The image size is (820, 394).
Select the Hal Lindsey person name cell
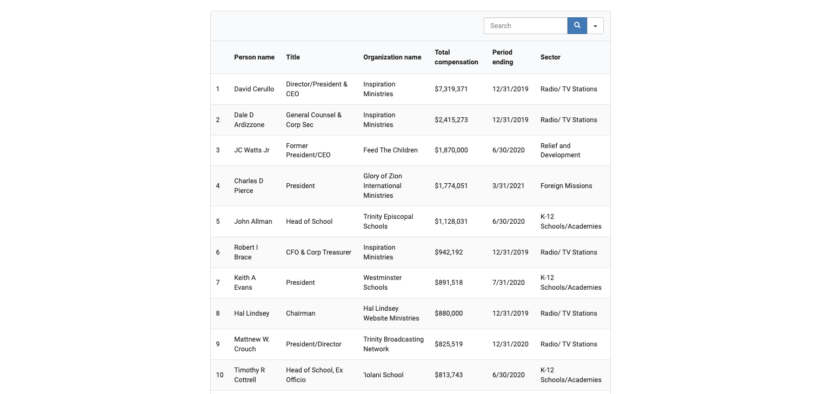252,313
